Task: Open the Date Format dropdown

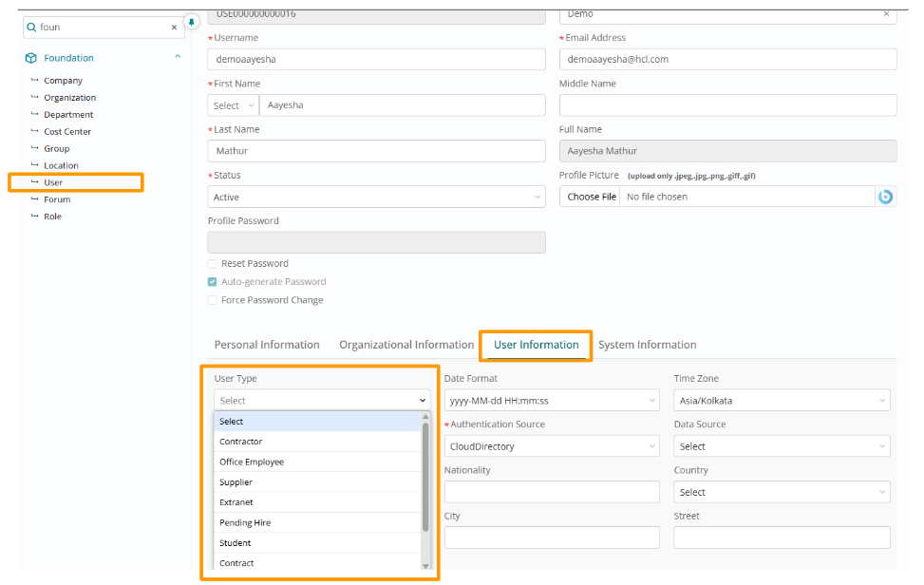Action: [x=552, y=401]
